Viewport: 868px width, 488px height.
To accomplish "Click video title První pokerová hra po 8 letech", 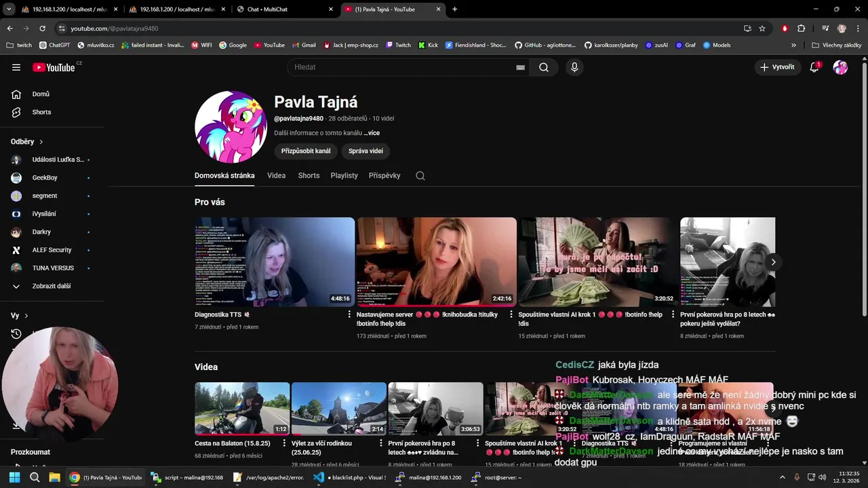I will point(728,319).
